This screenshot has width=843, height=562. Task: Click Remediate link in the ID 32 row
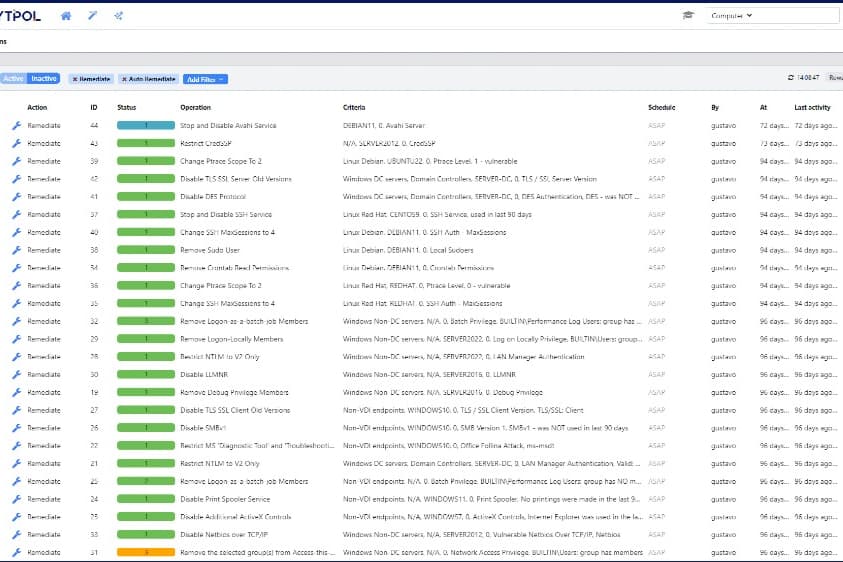click(x=44, y=321)
